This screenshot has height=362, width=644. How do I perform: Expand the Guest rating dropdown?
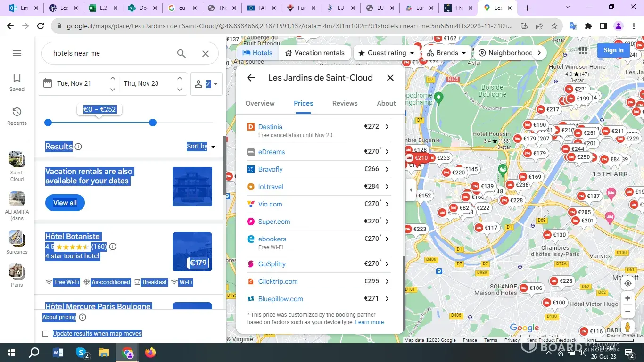[387, 53]
